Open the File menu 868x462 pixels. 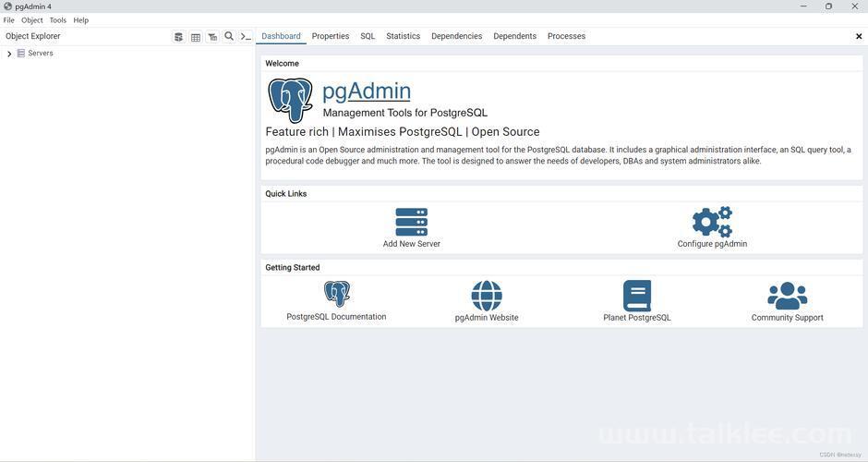[9, 20]
